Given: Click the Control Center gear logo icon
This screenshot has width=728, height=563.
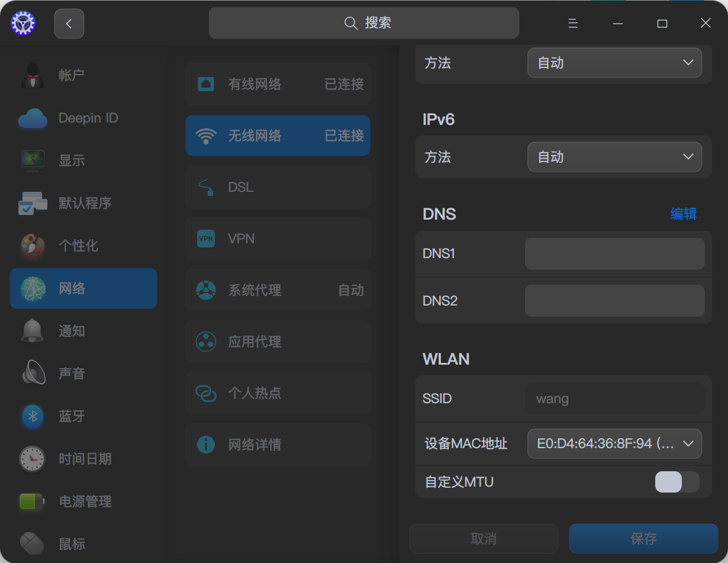Looking at the screenshot, I should [x=23, y=23].
